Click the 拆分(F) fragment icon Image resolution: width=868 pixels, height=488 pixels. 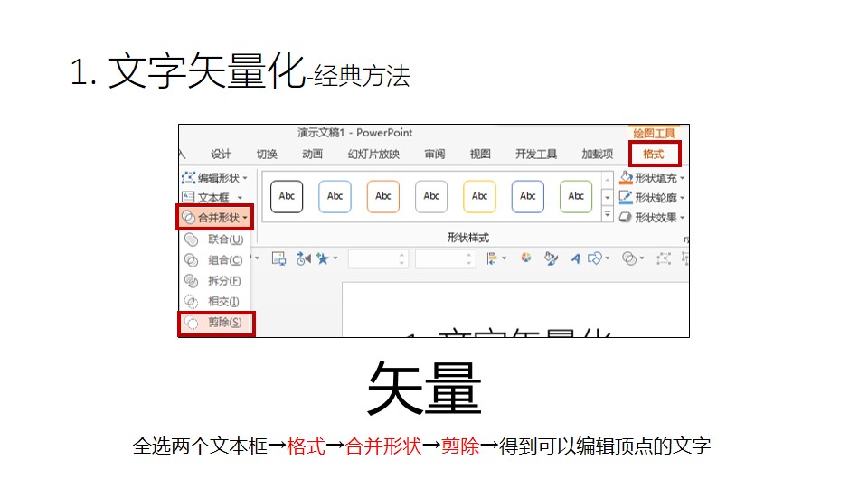click(192, 281)
